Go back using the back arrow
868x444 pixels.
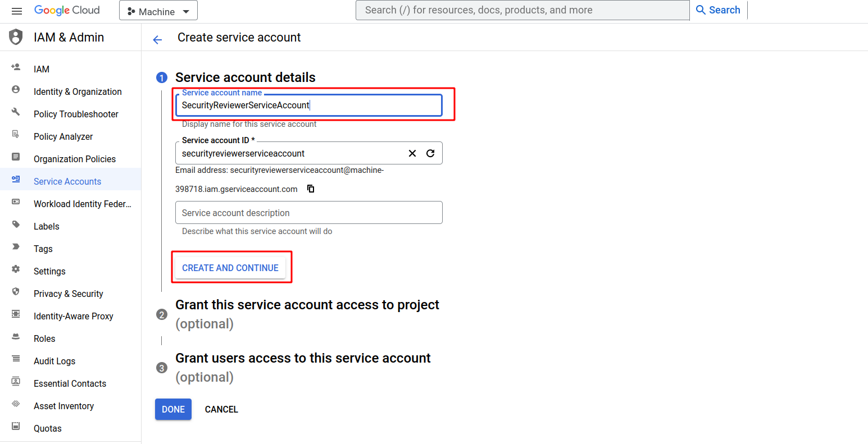pyautogui.click(x=157, y=39)
